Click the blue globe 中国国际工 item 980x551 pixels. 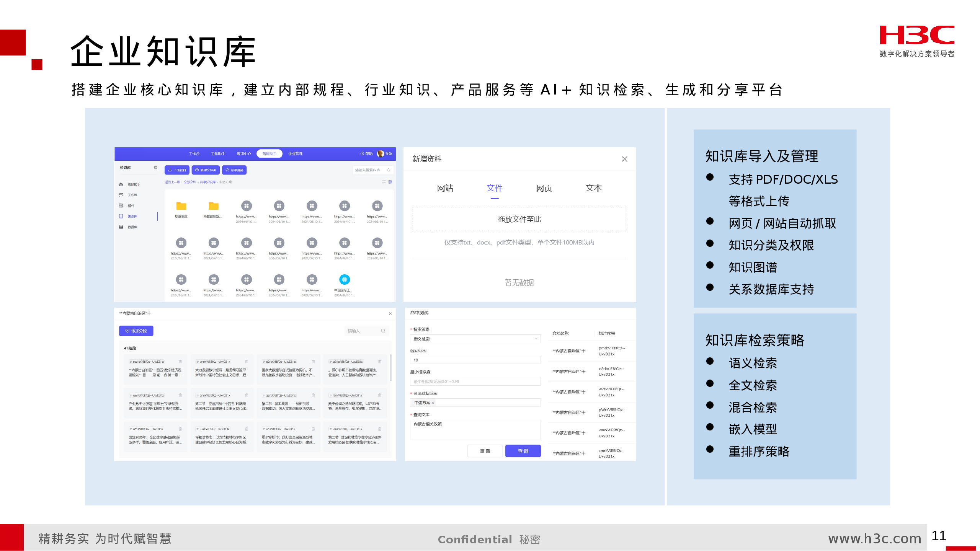tap(344, 280)
